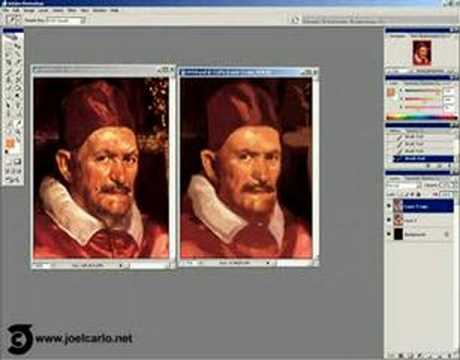Screen dimensions: 460x360
Task: Open the Window menu
Action: coord(99,10)
